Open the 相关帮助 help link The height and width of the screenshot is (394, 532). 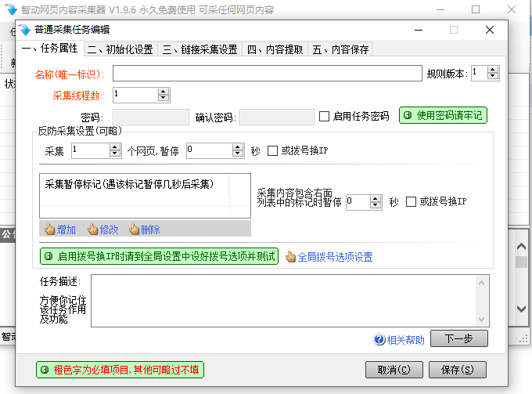[x=406, y=340]
